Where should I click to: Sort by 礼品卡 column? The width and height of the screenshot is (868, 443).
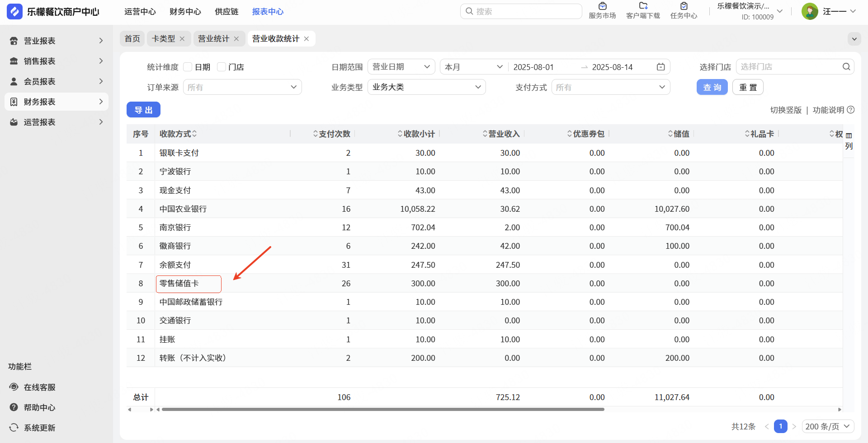pyautogui.click(x=747, y=134)
